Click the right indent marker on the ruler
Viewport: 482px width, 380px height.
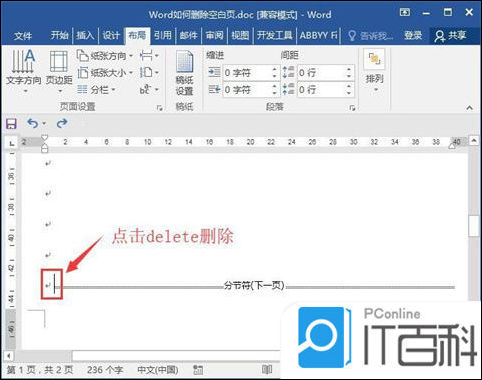tap(452, 146)
